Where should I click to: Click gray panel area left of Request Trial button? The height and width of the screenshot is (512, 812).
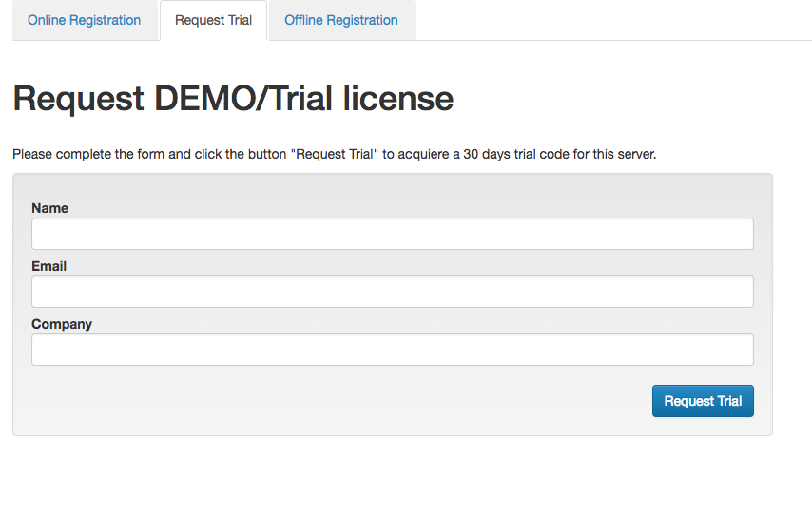point(337,401)
